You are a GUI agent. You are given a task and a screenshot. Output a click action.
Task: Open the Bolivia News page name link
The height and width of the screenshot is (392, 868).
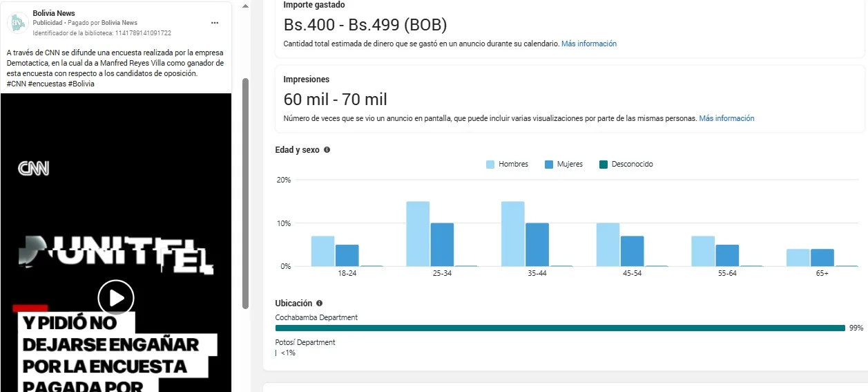(54, 13)
